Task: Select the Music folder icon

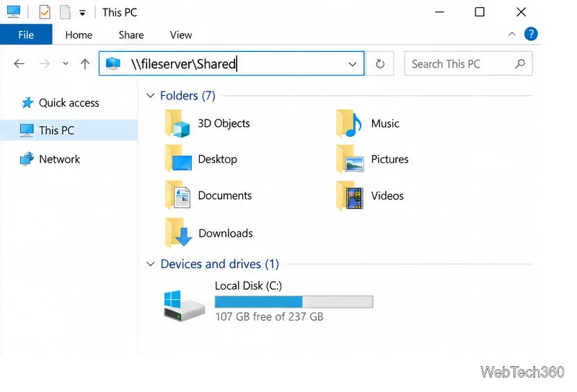Action: [x=348, y=123]
